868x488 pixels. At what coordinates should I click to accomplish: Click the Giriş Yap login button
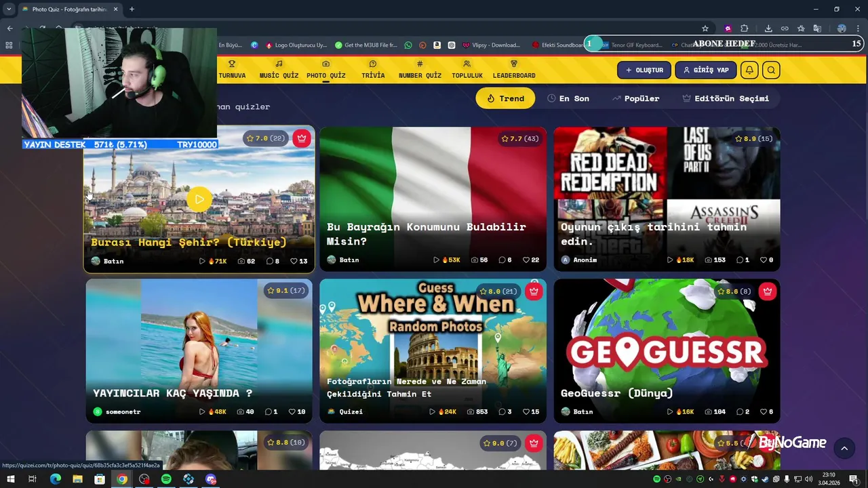point(706,70)
